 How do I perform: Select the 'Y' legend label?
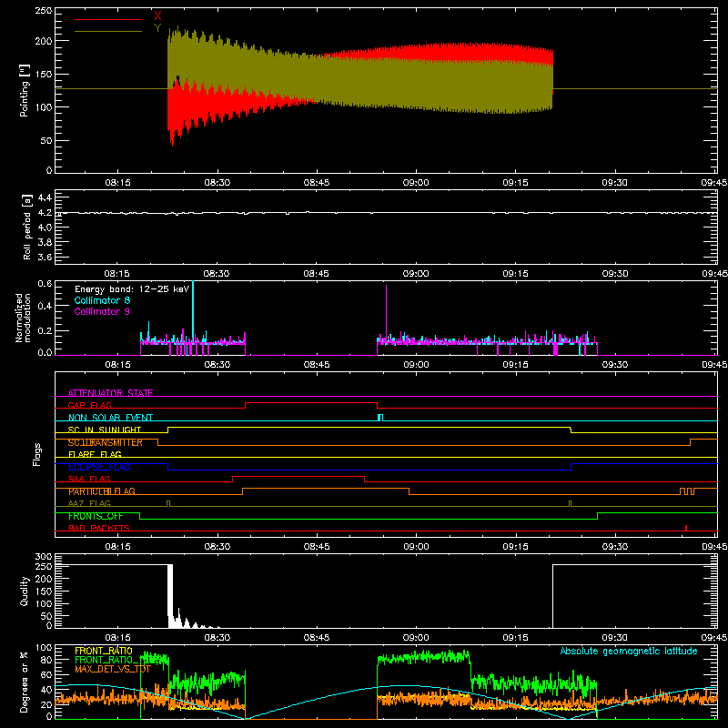coord(157,28)
